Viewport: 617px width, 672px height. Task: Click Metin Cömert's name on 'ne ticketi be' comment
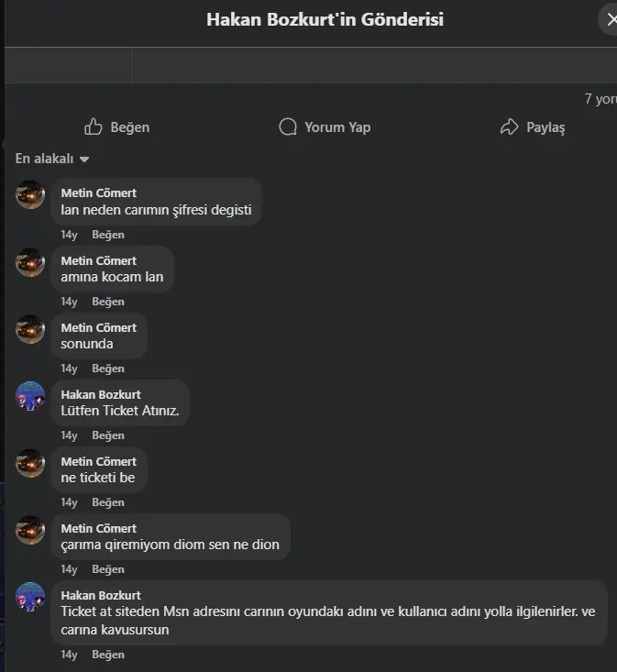click(98, 461)
